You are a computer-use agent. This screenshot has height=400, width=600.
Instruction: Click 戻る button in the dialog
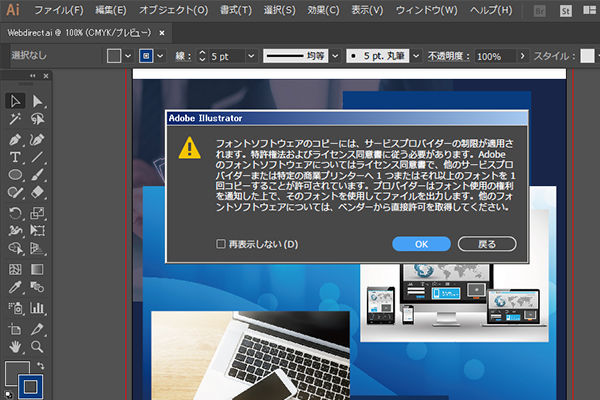tap(487, 244)
